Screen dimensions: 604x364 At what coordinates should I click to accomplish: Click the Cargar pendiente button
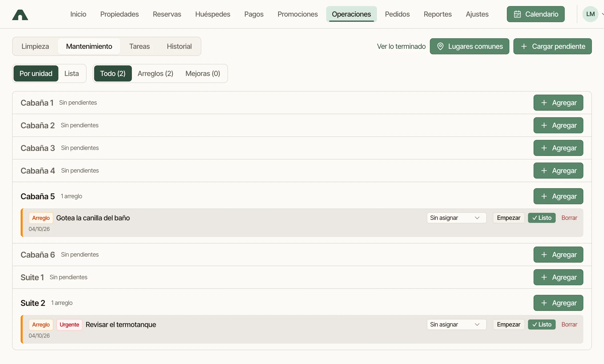(552, 46)
